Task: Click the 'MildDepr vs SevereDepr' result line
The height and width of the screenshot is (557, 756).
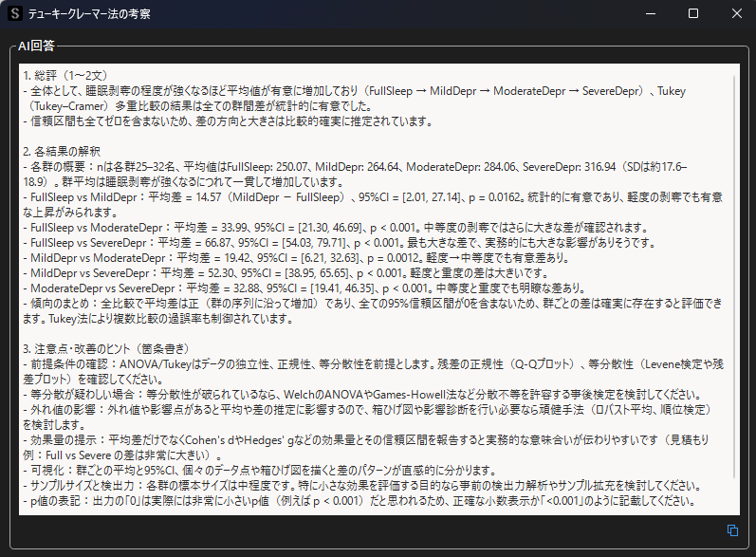Action: [286, 273]
